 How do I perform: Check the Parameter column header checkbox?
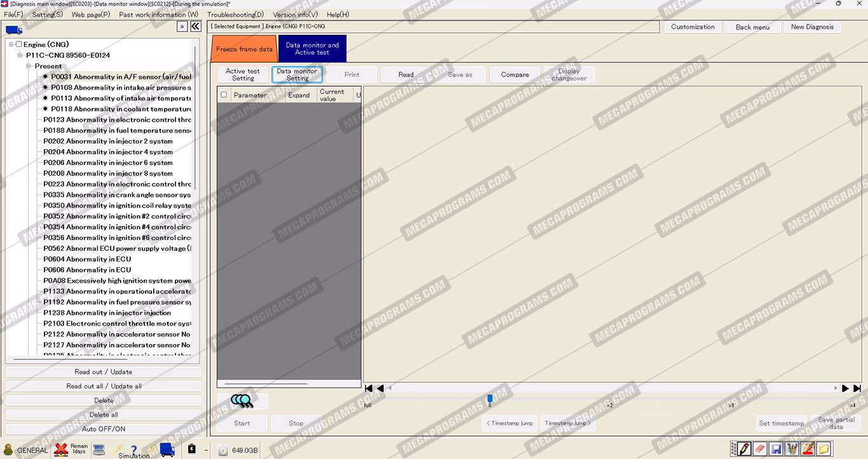tap(224, 95)
